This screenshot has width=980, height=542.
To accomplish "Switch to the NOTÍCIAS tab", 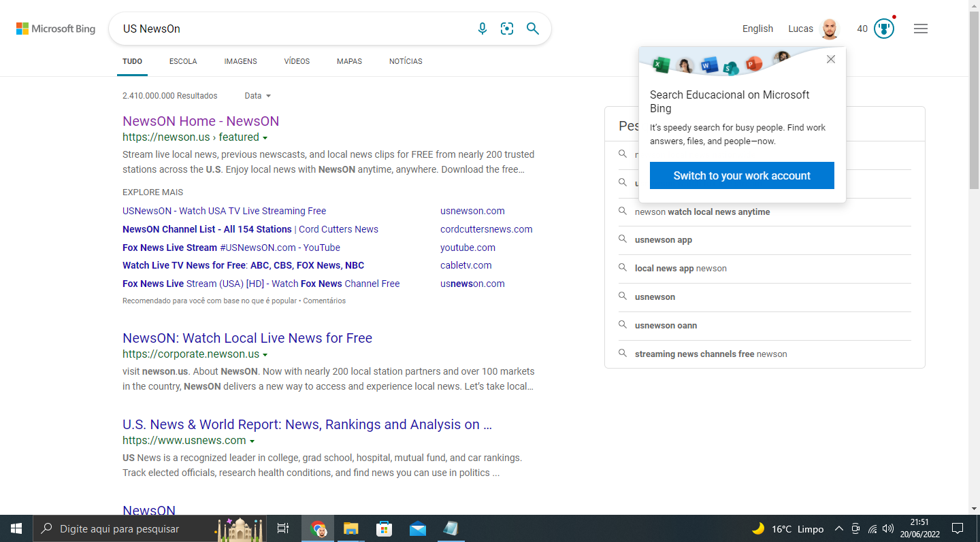I will coord(406,61).
